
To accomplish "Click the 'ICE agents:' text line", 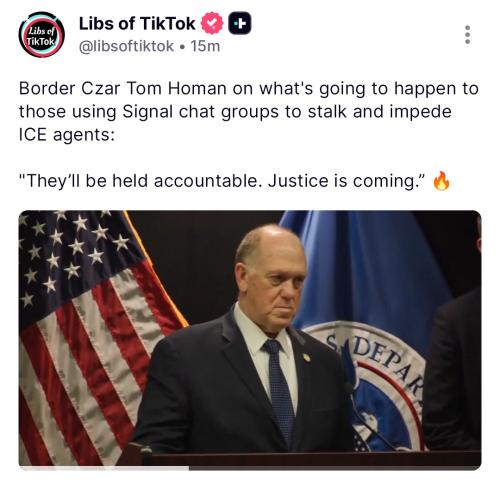I will (67, 135).
